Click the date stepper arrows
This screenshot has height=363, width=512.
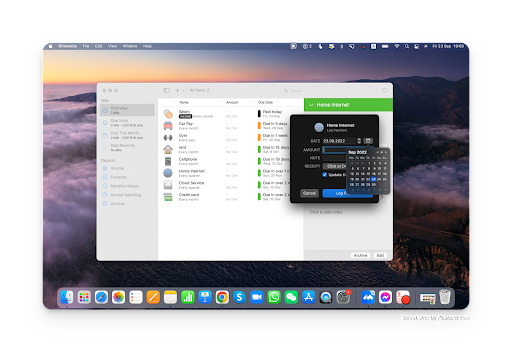(359, 141)
